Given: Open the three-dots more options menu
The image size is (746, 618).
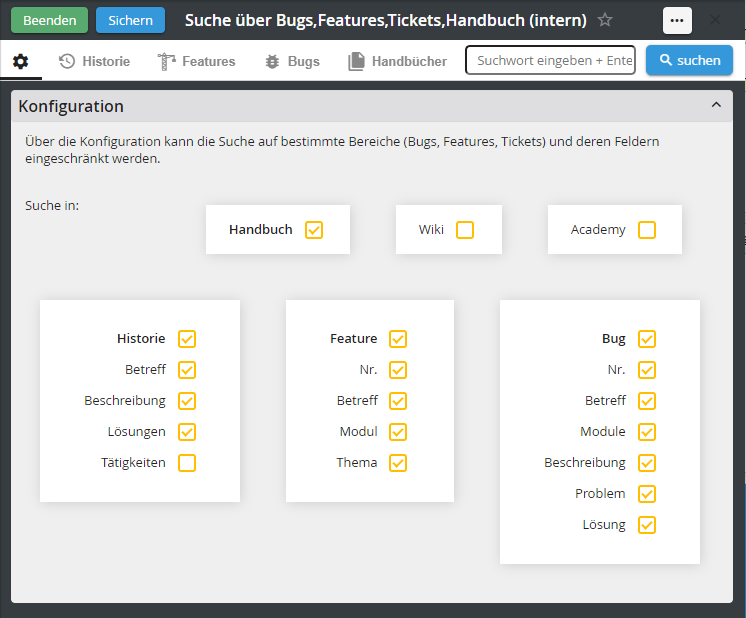Looking at the screenshot, I should pos(677,20).
